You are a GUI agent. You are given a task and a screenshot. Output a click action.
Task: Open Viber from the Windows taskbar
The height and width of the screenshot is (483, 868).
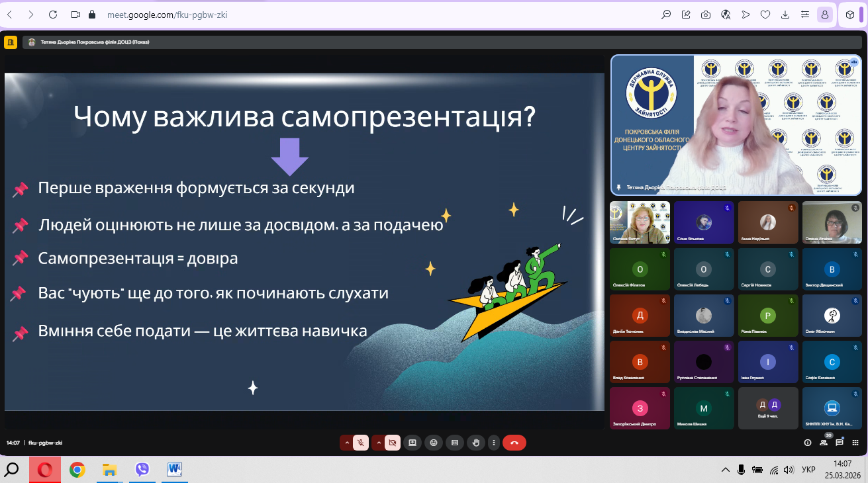point(142,470)
